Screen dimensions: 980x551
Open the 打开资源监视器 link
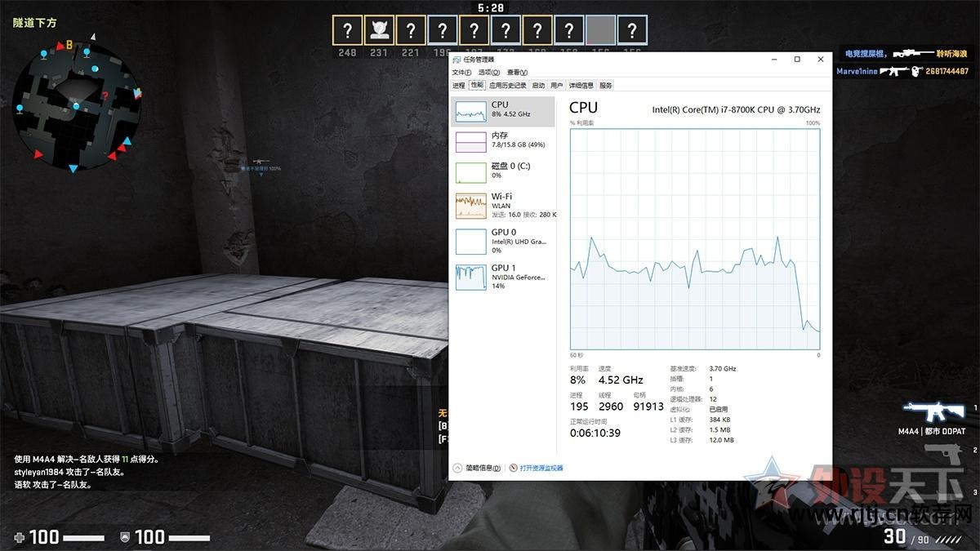[x=537, y=468]
